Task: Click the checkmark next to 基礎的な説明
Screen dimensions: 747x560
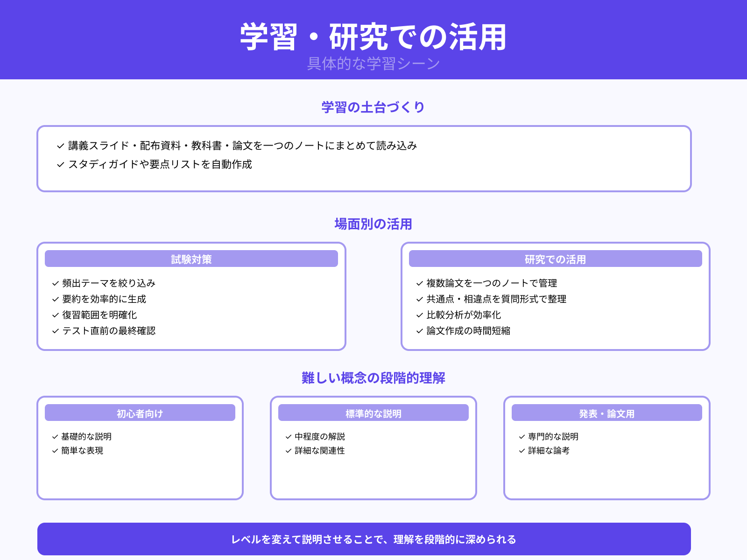Action: 54,437
